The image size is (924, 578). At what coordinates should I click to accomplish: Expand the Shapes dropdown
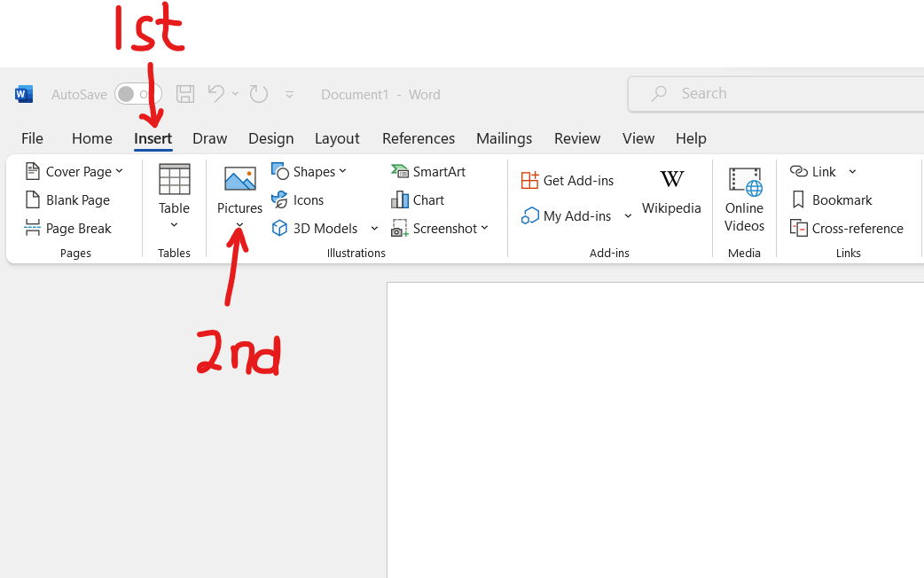click(x=343, y=171)
